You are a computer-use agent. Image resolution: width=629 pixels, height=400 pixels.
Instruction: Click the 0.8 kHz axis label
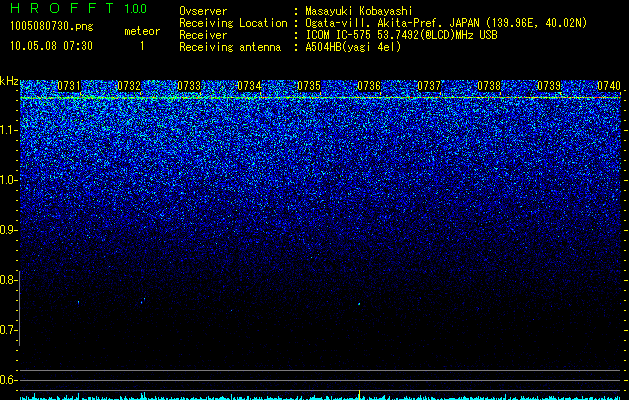pyautogui.click(x=8, y=280)
